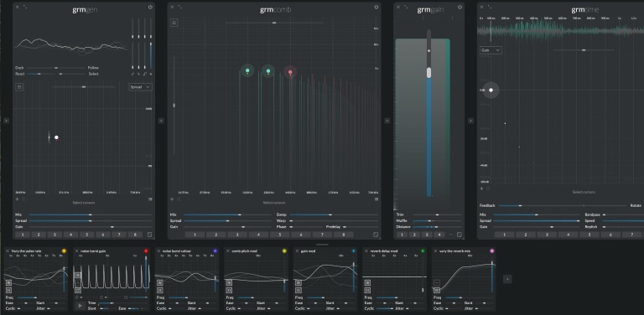
Task: Select preset slot 3 in grm comb
Action: (x=238, y=235)
